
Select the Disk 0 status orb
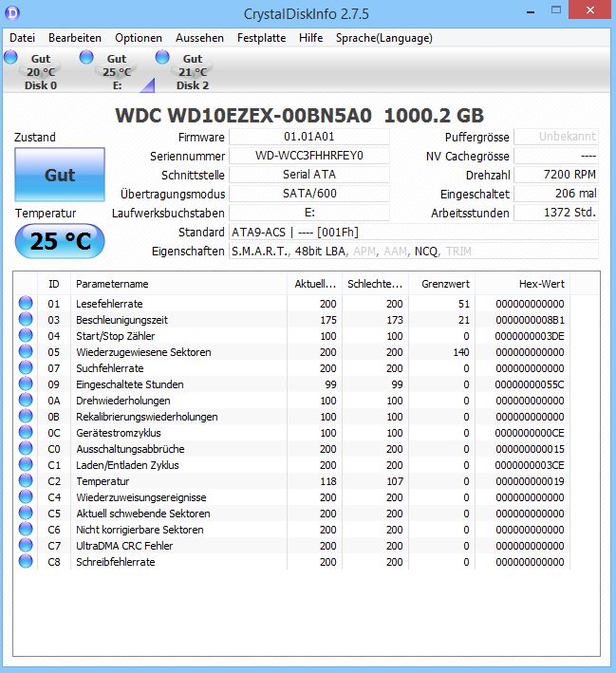coord(10,57)
